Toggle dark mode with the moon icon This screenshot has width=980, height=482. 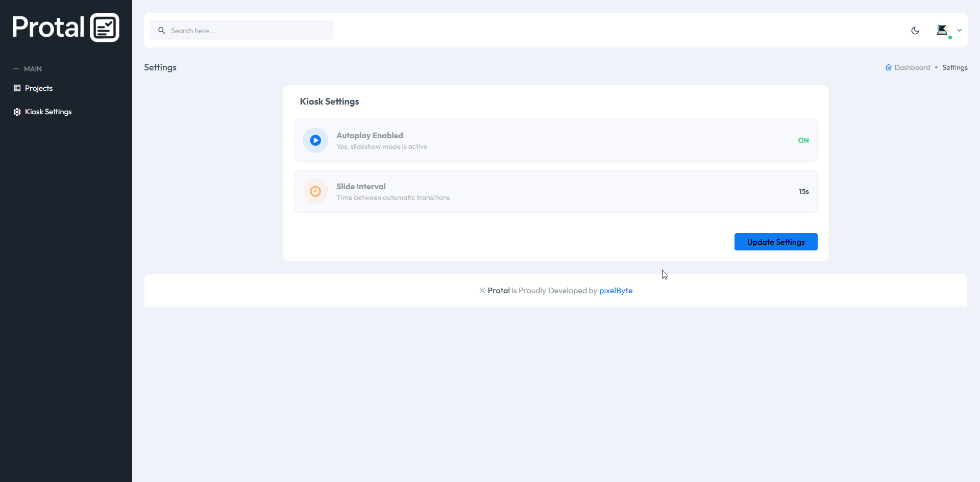pos(915,31)
